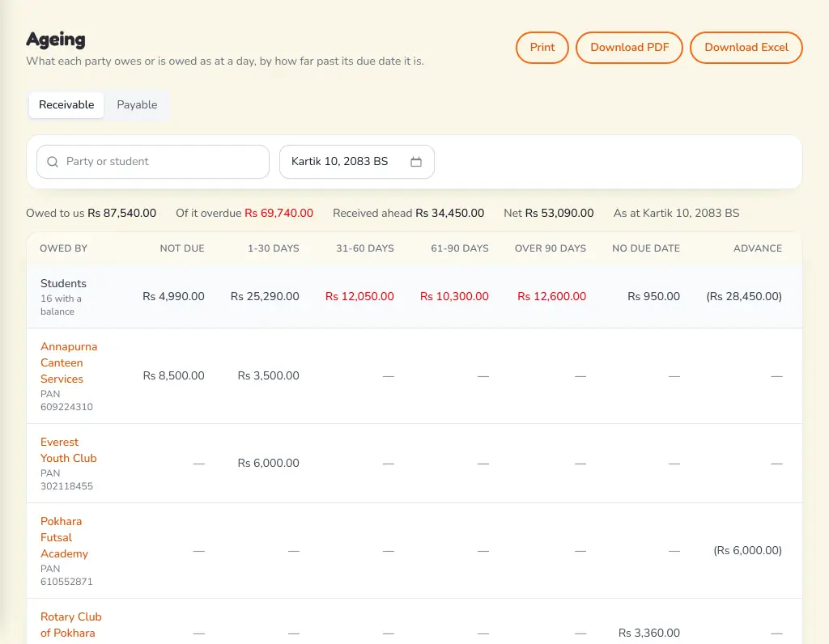Open Rotary Club of Pokhara link
Viewport: 829px width, 644px height.
pyautogui.click(x=71, y=625)
